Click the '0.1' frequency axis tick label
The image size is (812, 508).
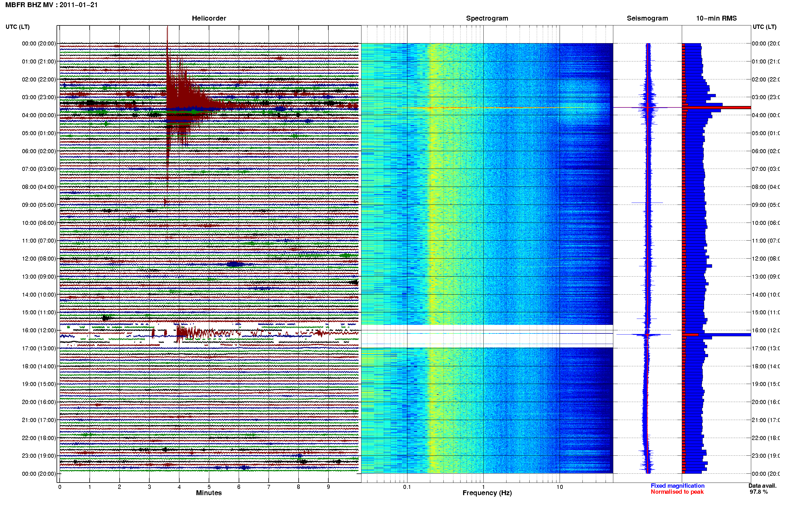[x=407, y=487]
